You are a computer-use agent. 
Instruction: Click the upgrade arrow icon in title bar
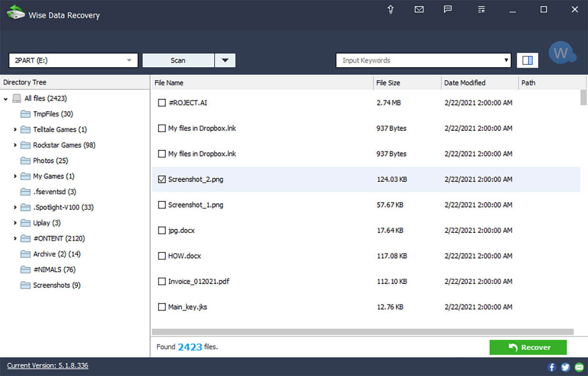click(x=390, y=10)
